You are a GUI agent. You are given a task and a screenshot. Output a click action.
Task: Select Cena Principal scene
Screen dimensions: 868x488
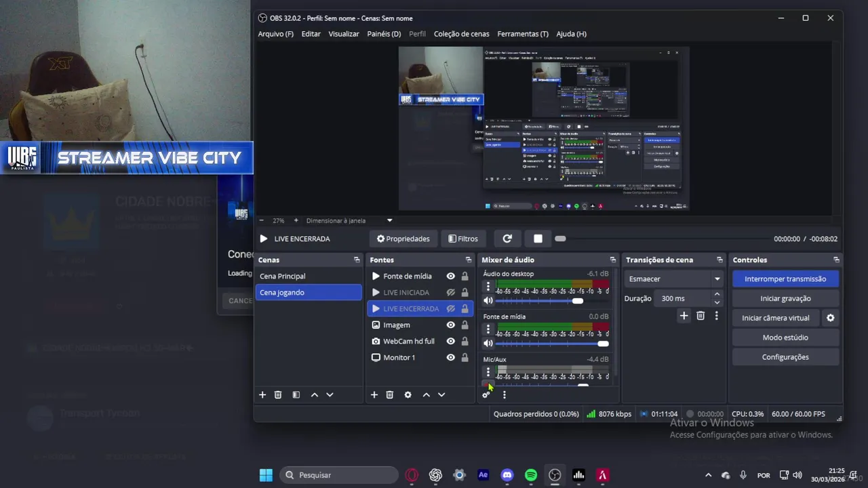(309, 276)
